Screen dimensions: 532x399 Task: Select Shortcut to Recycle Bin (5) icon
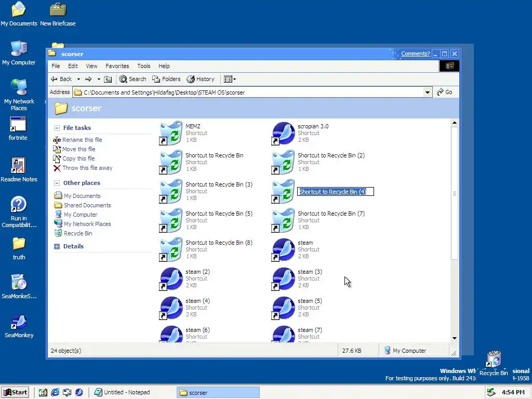point(170,220)
